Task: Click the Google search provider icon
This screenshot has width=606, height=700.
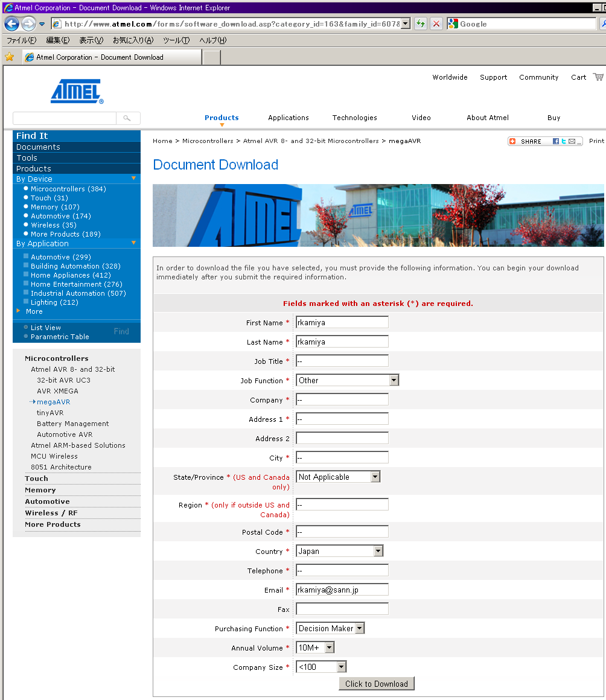Action: tap(453, 24)
